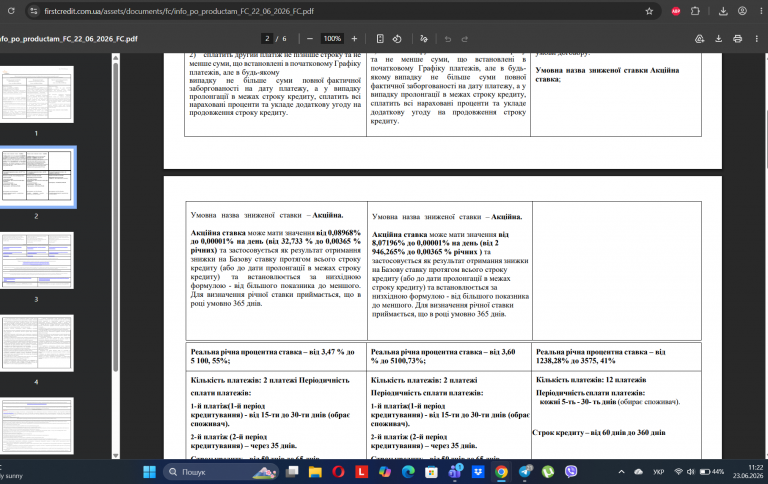768x484 pixels.
Task: Open OneDrive cloud icon in tray
Action: (x=639, y=472)
